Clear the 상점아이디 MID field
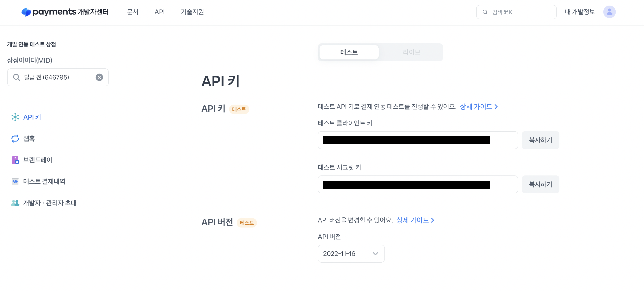Screen dimensions: 644x291 [99, 77]
